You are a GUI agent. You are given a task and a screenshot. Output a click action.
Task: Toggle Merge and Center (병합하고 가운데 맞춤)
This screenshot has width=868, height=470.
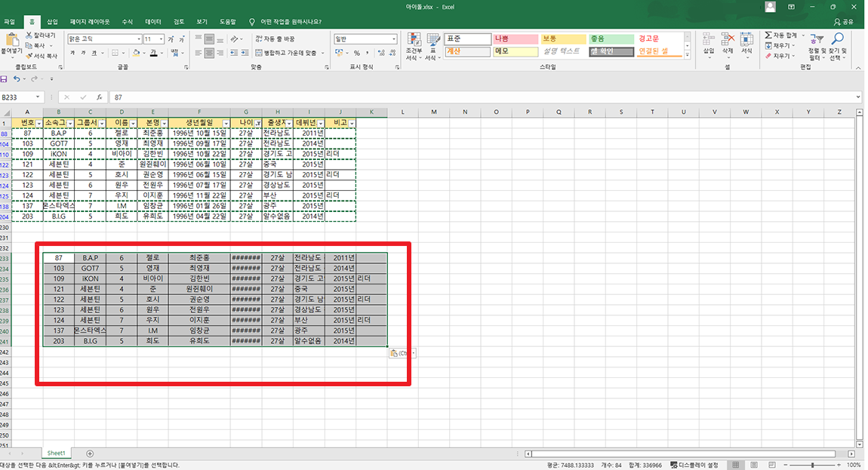coord(286,53)
